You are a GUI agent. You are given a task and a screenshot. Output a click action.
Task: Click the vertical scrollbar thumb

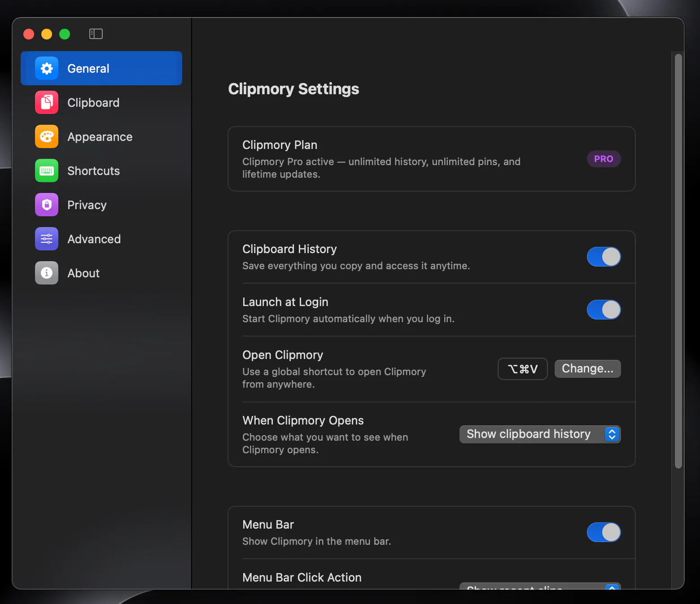(x=678, y=261)
